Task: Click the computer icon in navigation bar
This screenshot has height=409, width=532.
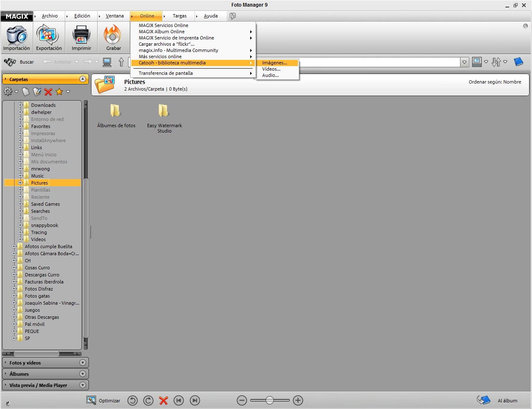Action: coord(107,62)
